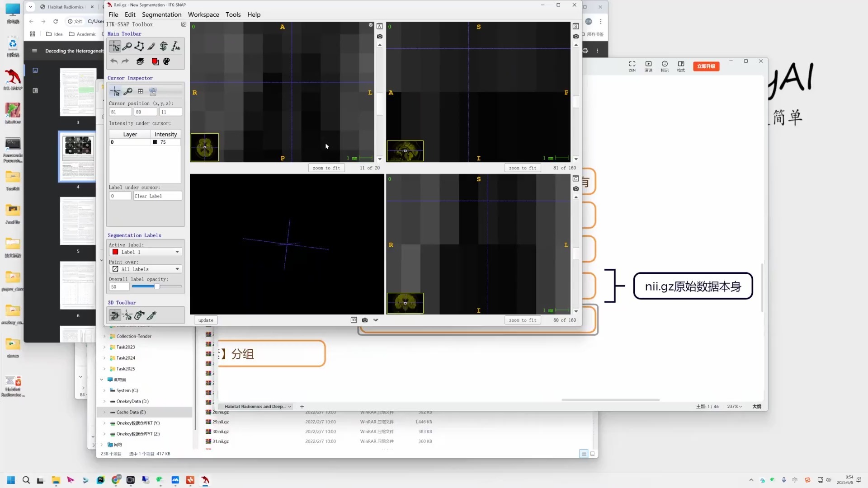This screenshot has width=868, height=488.
Task: Click the Undo arrow in Main Toolbar
Action: (x=114, y=61)
